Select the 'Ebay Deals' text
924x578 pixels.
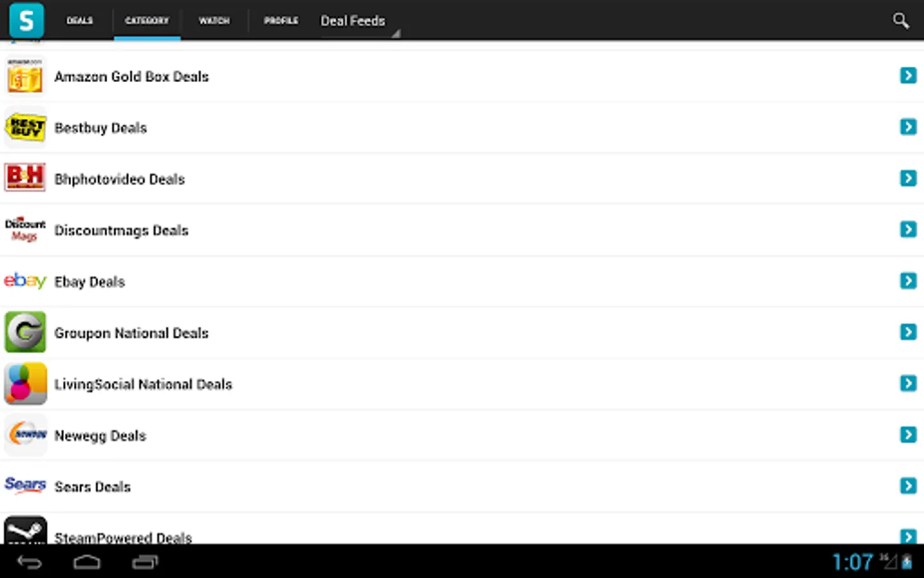coord(90,282)
